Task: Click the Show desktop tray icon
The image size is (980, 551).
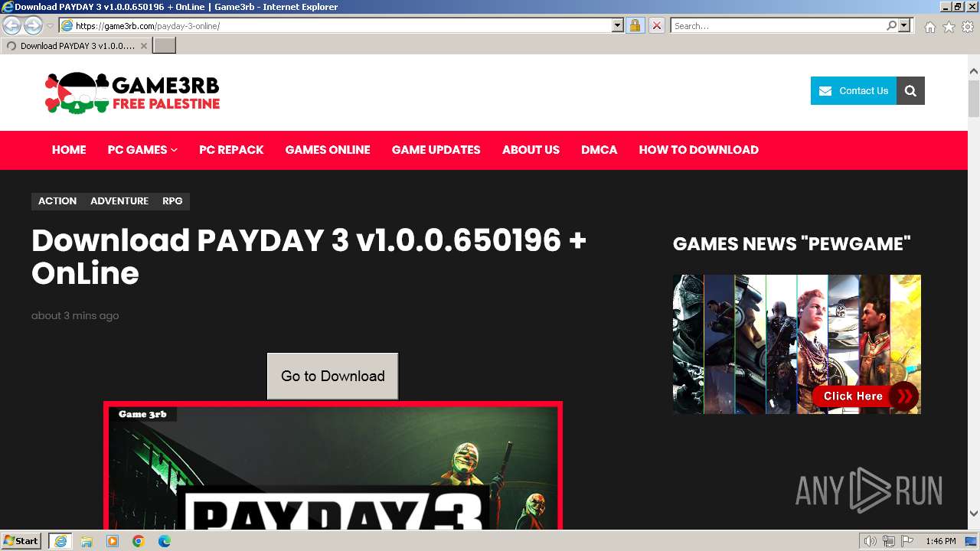Action: [x=972, y=541]
